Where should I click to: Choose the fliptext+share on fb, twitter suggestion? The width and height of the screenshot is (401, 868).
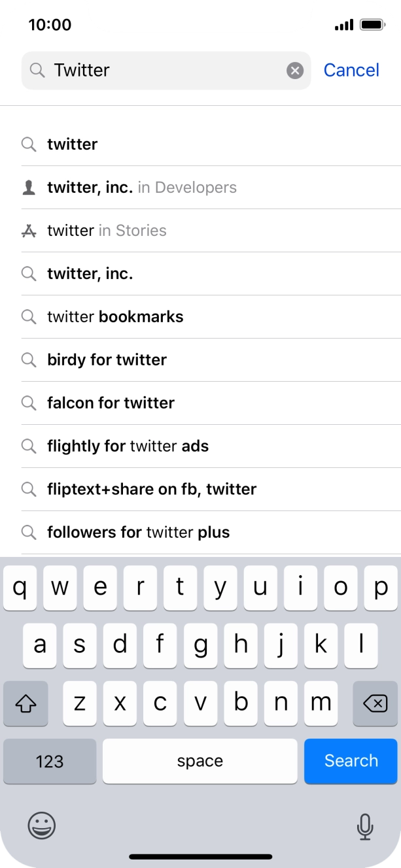(x=152, y=490)
